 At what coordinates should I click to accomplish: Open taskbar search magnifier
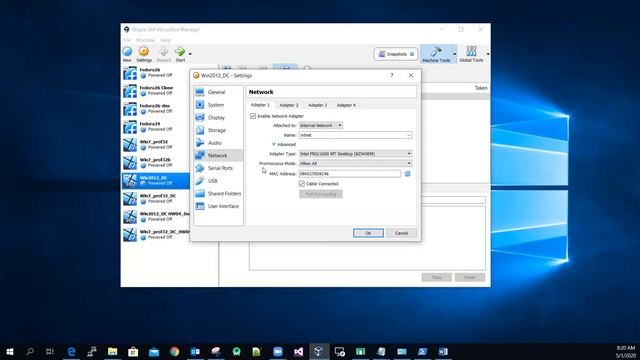tap(30, 351)
